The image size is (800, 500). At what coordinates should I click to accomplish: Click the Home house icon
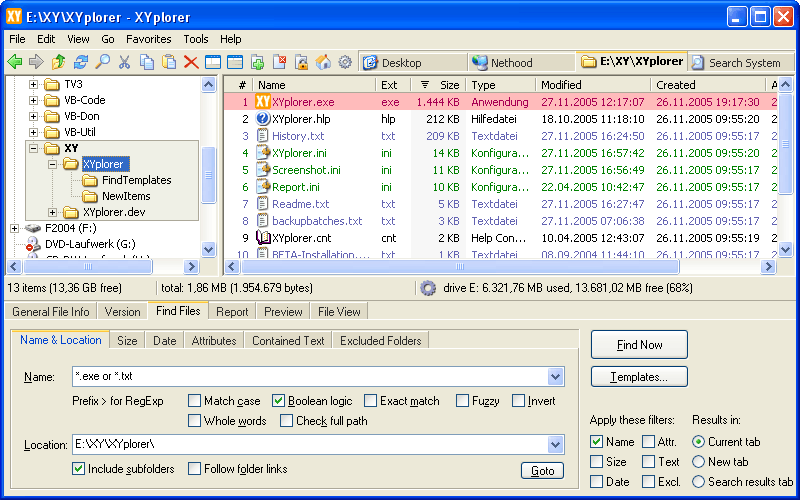click(323, 62)
